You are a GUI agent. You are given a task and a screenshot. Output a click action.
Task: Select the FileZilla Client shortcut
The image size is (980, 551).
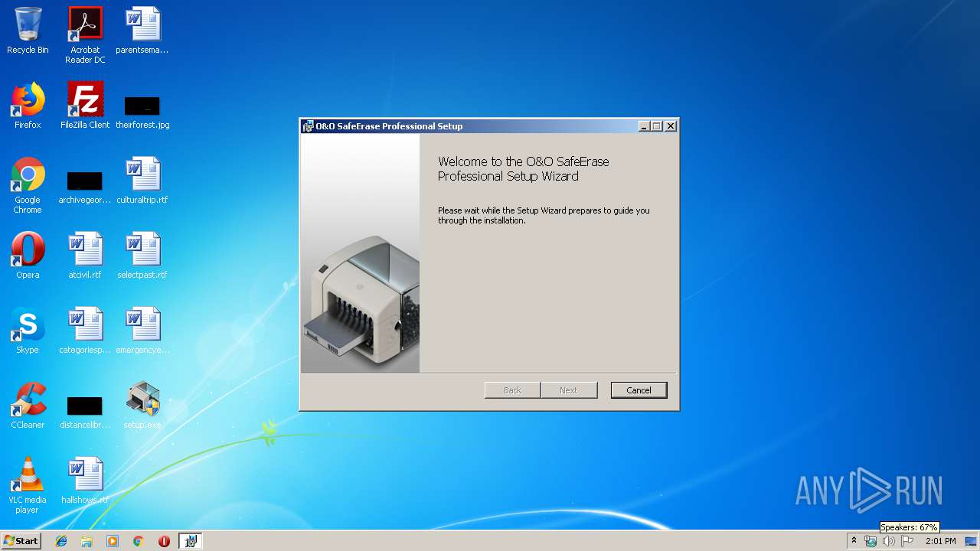(85, 106)
